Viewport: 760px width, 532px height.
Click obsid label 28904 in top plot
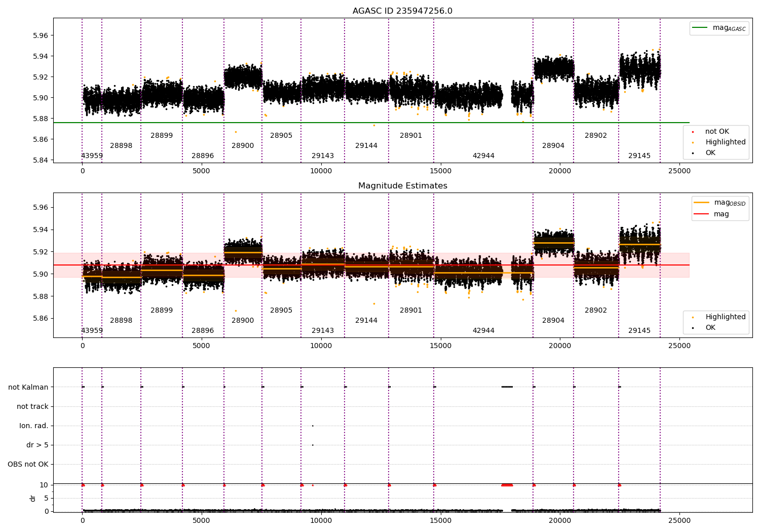point(553,146)
